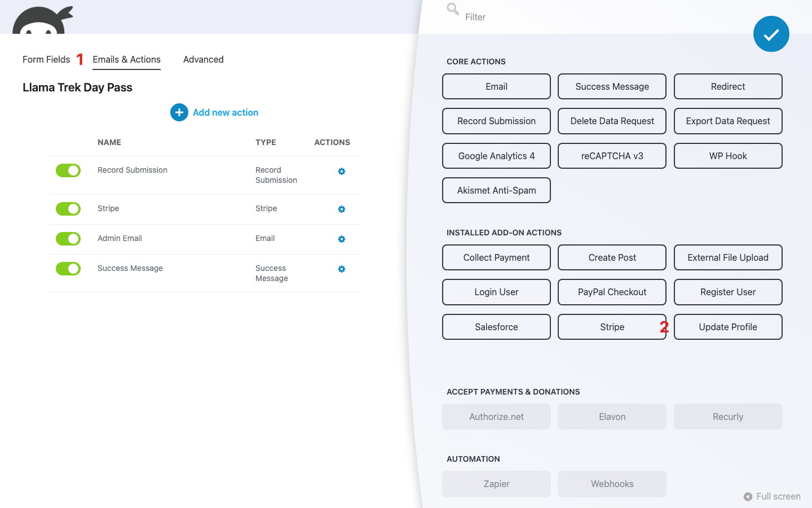Viewport: 812px width, 508px height.
Task: Add the WP Hook action
Action: 728,156
